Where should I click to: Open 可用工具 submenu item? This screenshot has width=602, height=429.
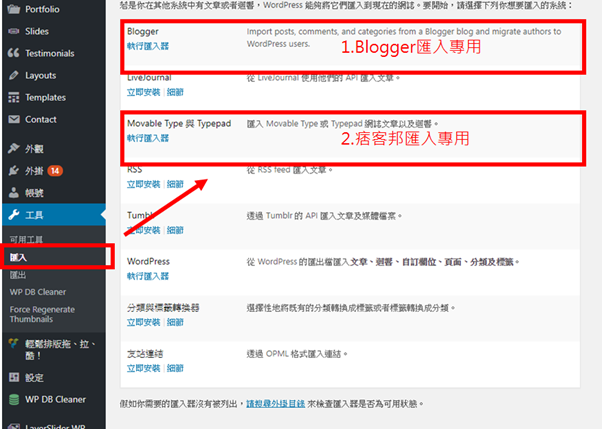(x=26, y=240)
